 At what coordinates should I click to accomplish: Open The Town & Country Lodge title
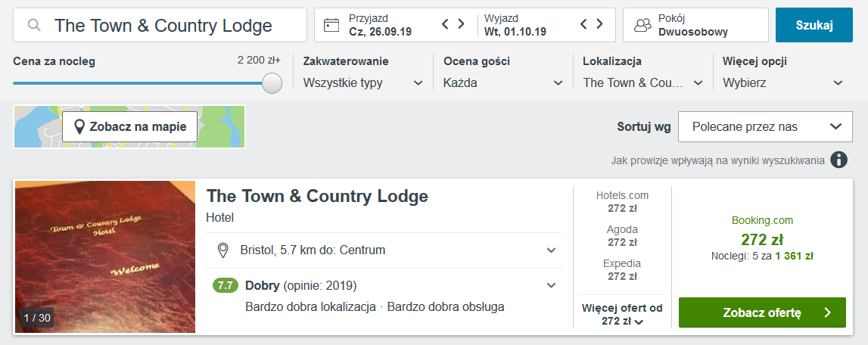pos(317,196)
